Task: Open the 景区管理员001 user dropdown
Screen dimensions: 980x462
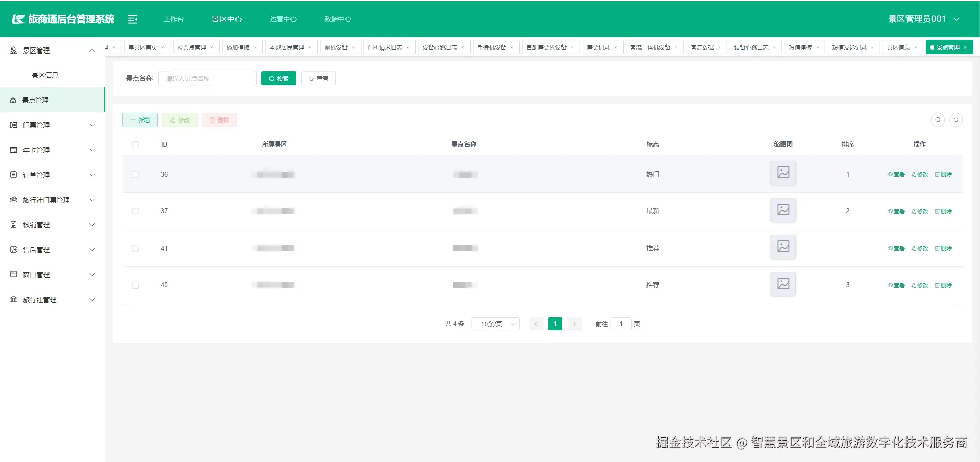Action: click(924, 19)
